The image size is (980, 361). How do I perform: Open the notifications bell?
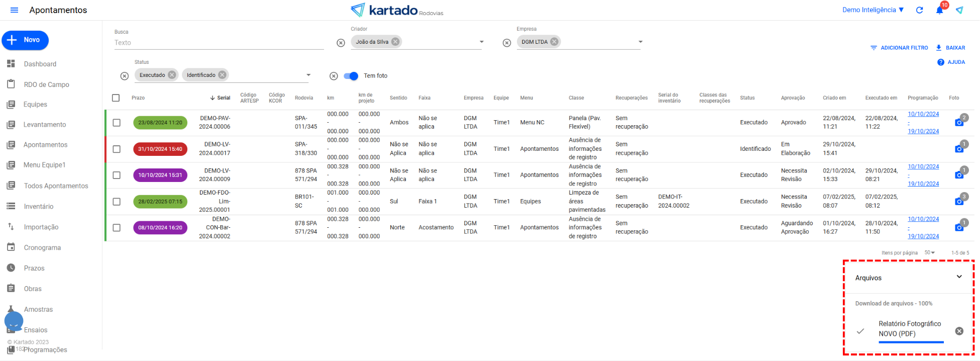tap(939, 10)
